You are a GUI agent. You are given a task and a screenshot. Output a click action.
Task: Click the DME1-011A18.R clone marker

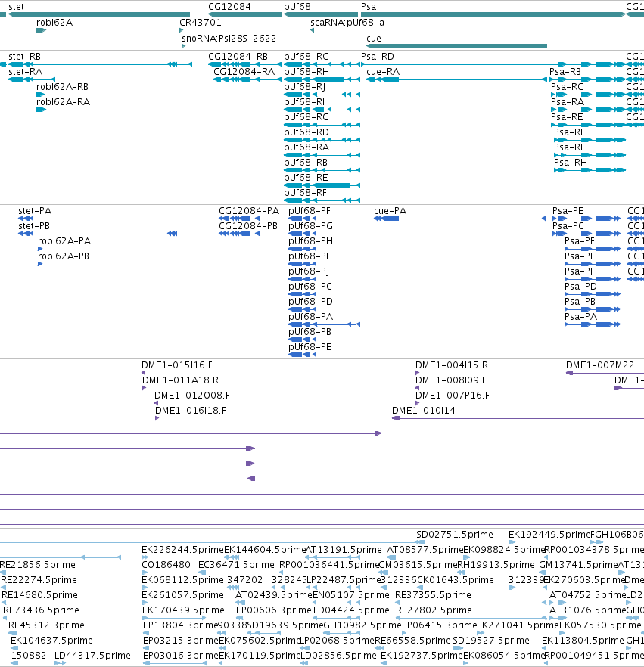(145, 388)
